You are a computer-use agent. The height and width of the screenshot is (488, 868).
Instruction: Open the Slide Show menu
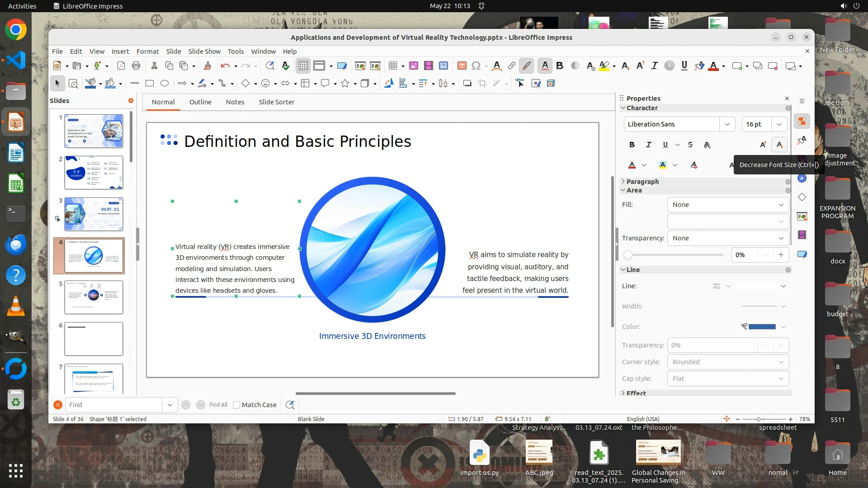click(204, 52)
